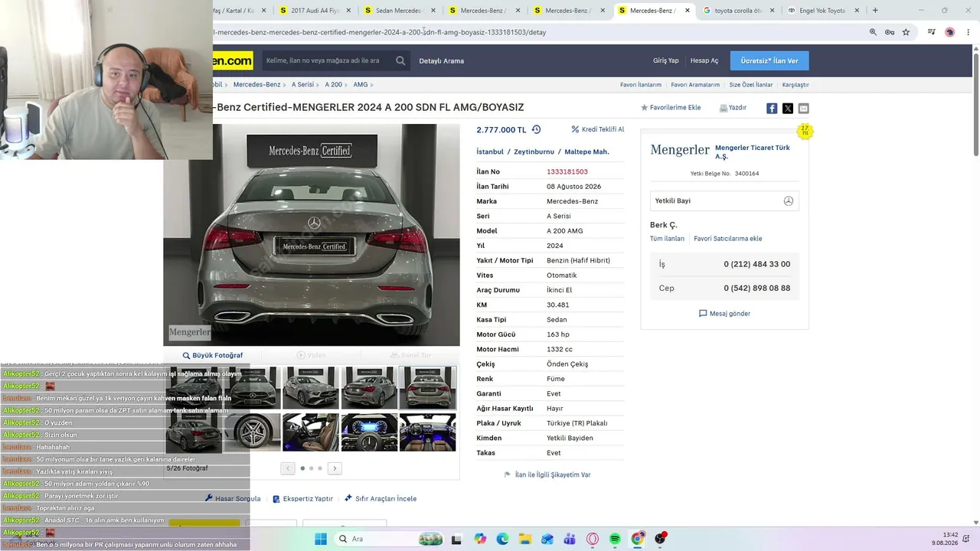980x551 pixels.
Task: Share the listing on X
Action: pos(788,109)
